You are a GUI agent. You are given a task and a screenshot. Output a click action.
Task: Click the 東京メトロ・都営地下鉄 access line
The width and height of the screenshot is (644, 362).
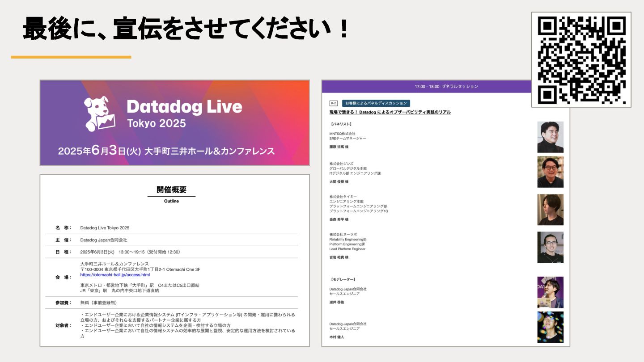(x=140, y=285)
